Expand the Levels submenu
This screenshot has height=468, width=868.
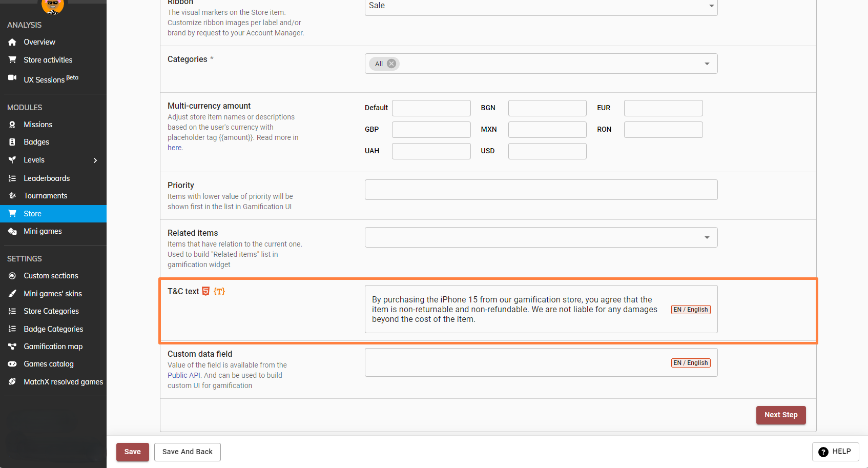95,160
